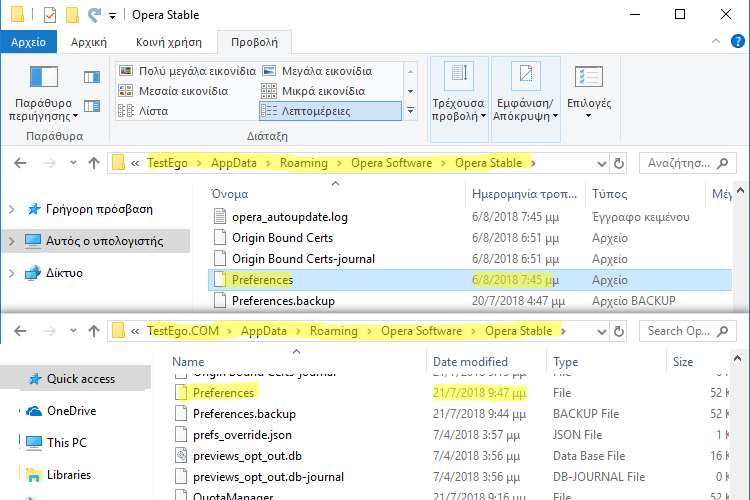The width and height of the screenshot is (750, 500).
Task: Click AppData in the lower address bar
Action: 264,331
